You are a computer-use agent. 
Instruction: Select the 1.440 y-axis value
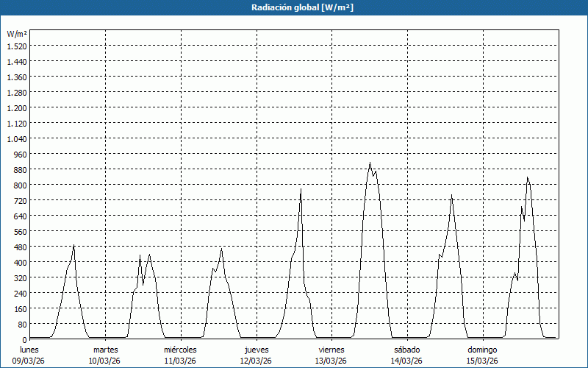(17, 62)
